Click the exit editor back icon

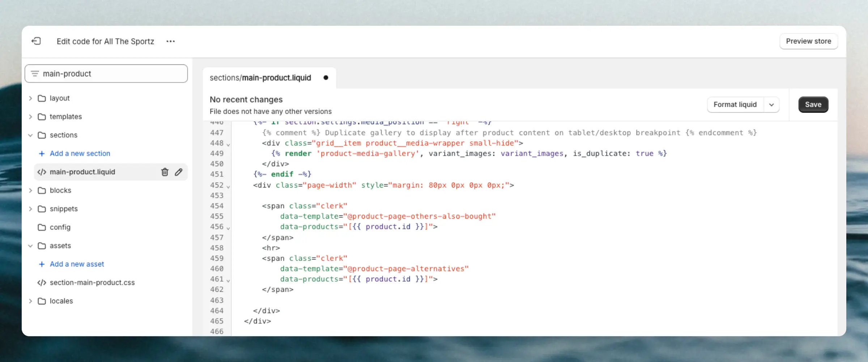tap(36, 41)
